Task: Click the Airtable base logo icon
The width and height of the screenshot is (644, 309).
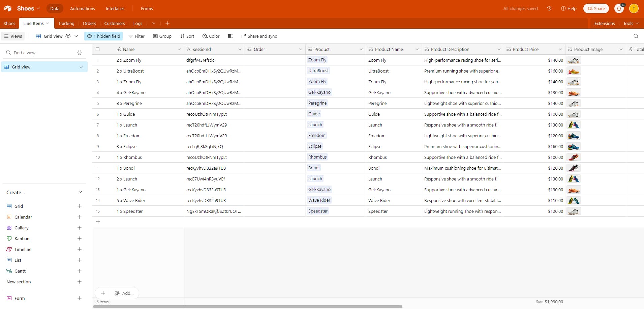Action: tap(8, 8)
